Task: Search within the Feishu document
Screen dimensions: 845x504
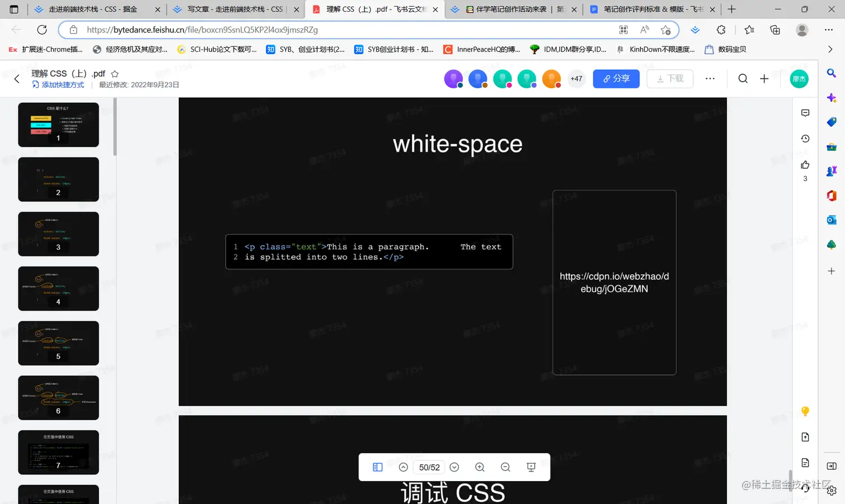Action: click(x=743, y=79)
